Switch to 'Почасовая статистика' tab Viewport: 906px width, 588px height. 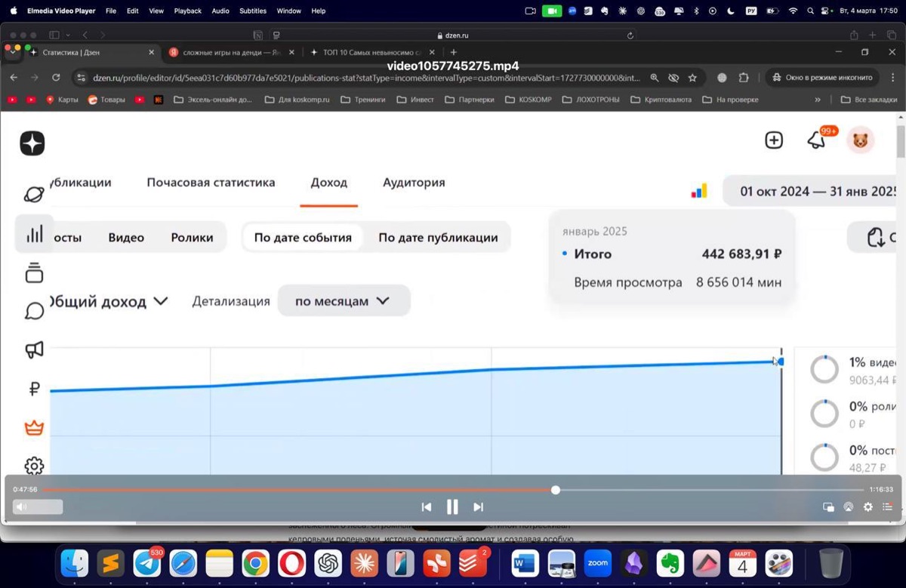pyautogui.click(x=211, y=183)
